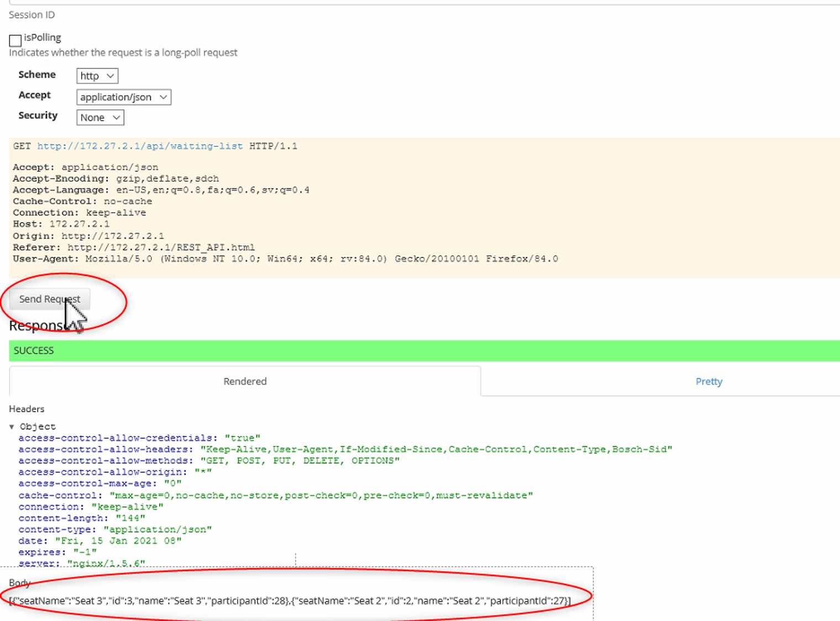Select the content-length header entry
Viewport: 840px width, 621px height.
82,518
